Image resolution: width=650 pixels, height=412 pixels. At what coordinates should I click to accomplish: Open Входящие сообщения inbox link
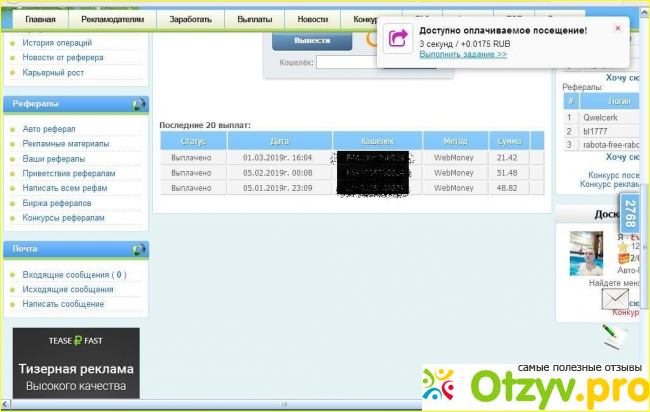[x=74, y=274]
